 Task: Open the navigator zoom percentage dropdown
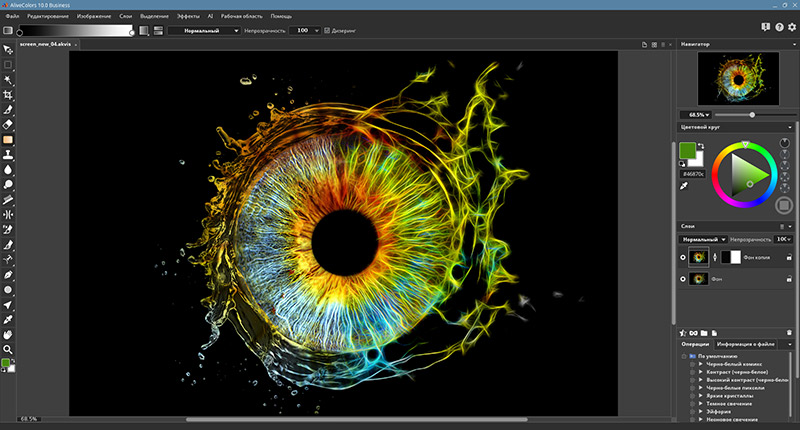tap(699, 115)
